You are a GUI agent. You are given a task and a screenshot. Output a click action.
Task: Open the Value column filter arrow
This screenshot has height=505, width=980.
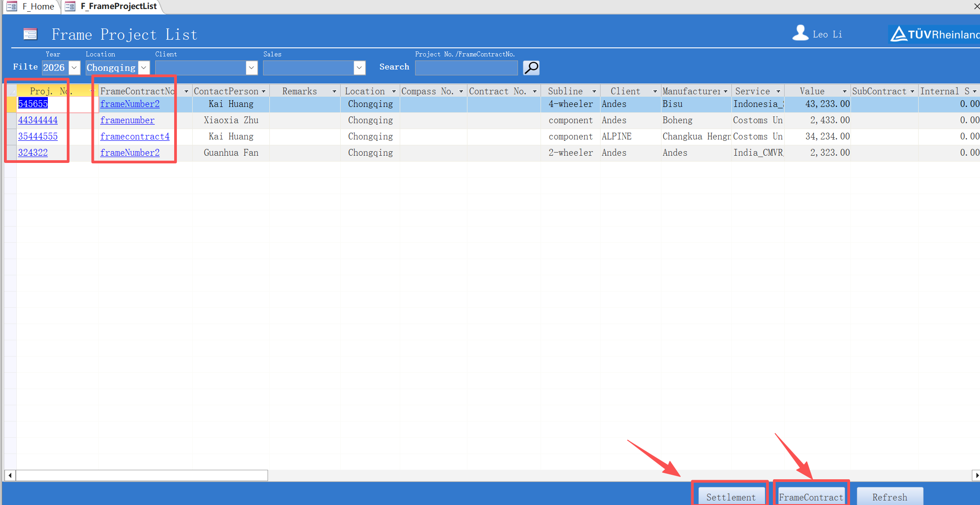click(844, 92)
